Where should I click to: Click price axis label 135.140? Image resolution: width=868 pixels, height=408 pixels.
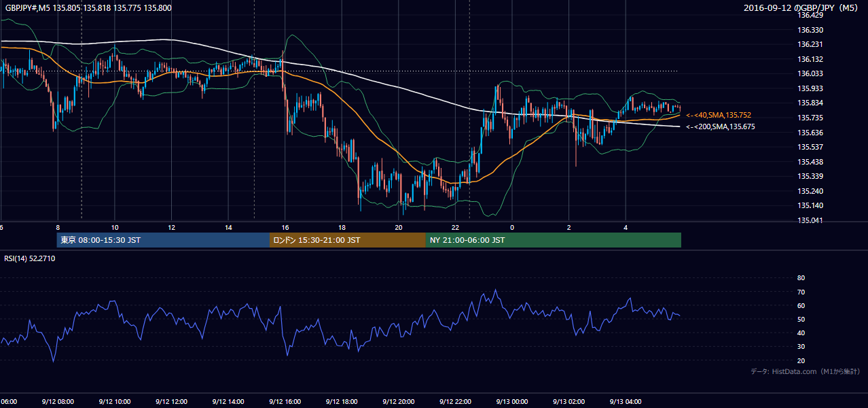coord(810,205)
